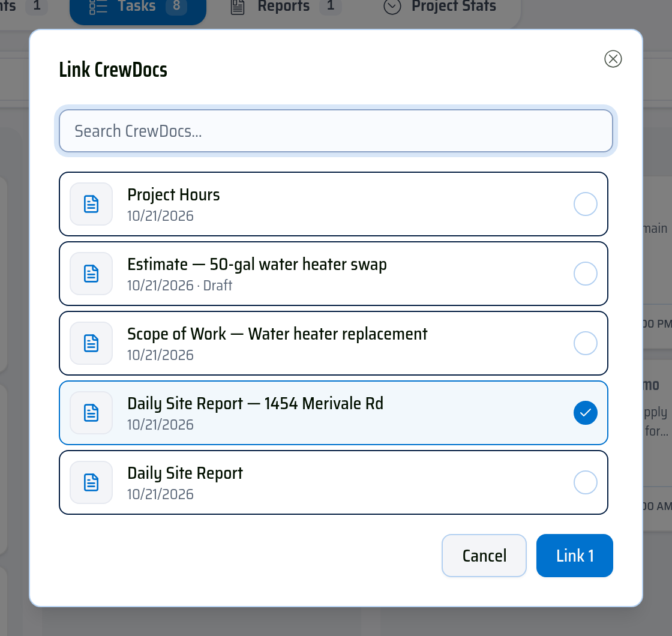The image size is (672, 636).
Task: Uncheck Daily Site Report 1454 Merivale Rd
Action: pos(585,413)
